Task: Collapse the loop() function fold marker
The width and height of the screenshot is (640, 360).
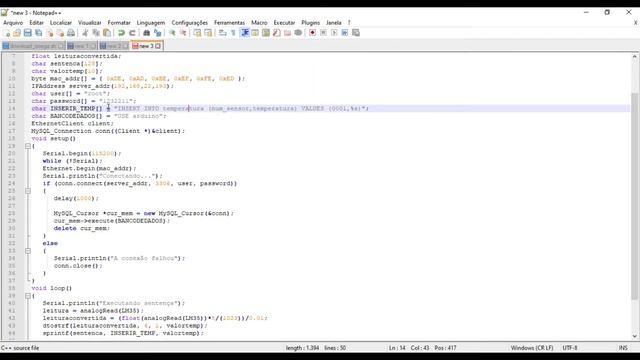Action: click(x=28, y=296)
